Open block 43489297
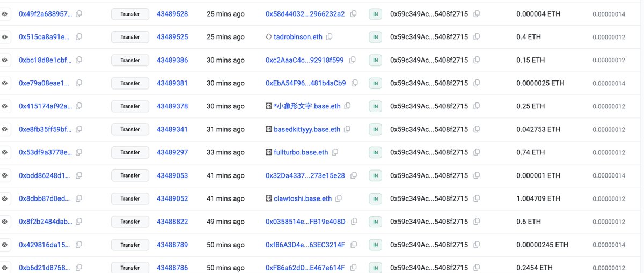The image size is (644, 273). pyautogui.click(x=172, y=152)
